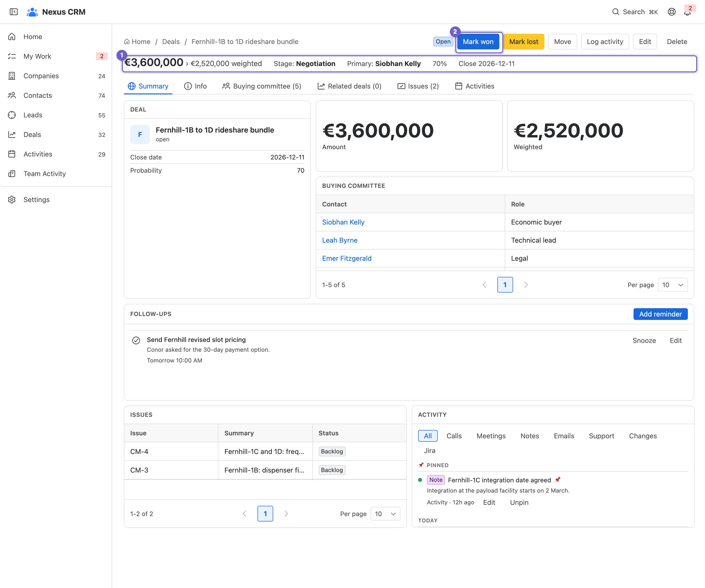Open the Activities tab of the deal
Image resolution: width=705 pixels, height=588 pixels.
(475, 86)
